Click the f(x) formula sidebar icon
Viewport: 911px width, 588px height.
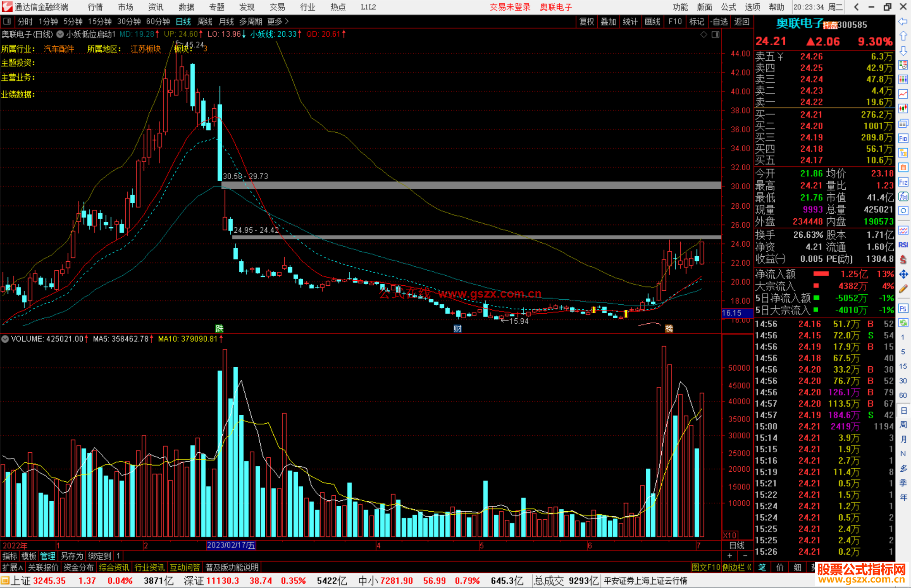click(x=903, y=196)
